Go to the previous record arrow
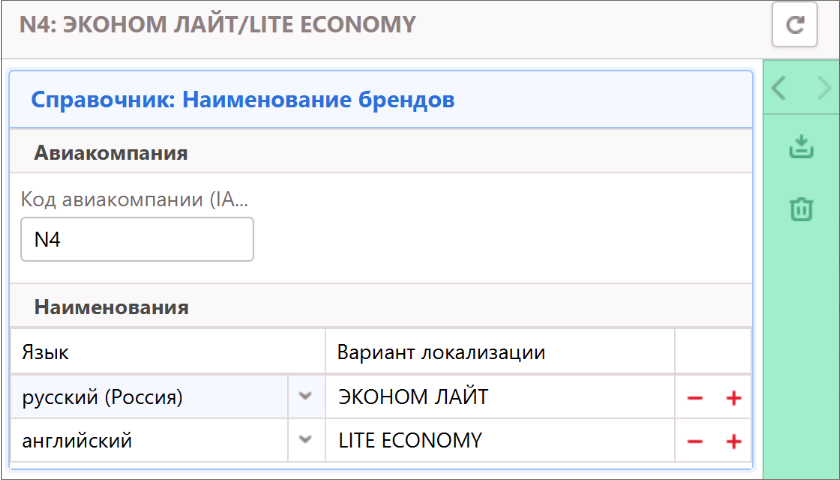Viewport: 840px width, 480px height. click(779, 90)
